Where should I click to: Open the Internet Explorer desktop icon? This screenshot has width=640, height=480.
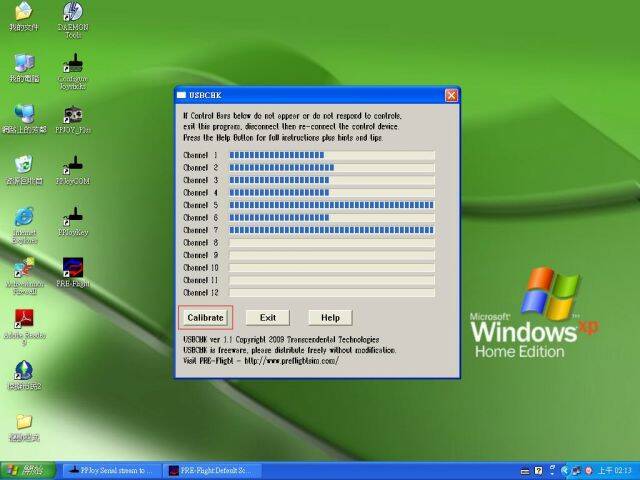coord(24,225)
